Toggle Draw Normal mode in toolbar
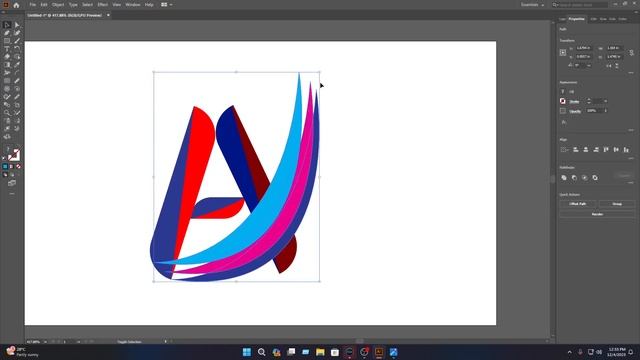Screen dimensions: 640x360 5,175
